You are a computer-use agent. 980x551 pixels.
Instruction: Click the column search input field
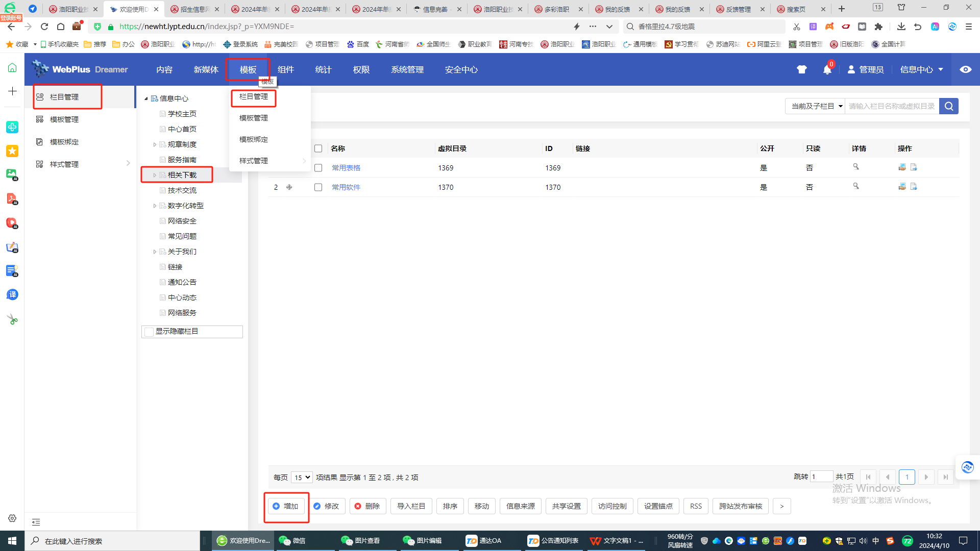pyautogui.click(x=891, y=106)
